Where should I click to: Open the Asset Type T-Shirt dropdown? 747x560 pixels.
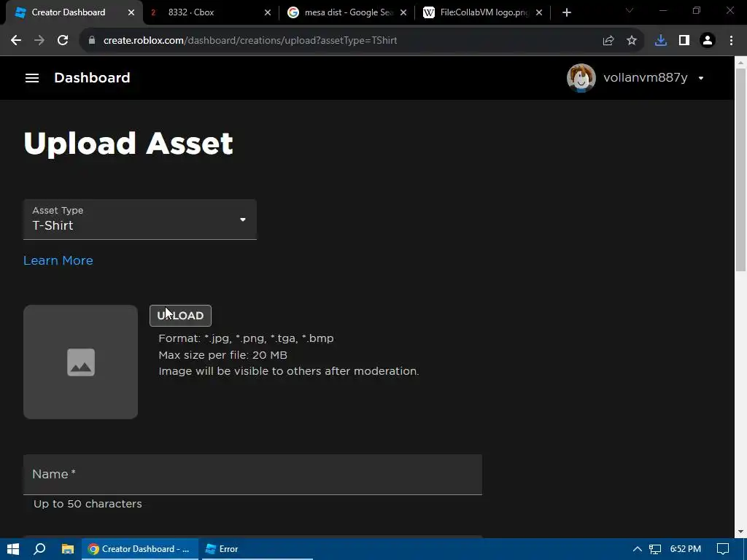coord(140,219)
